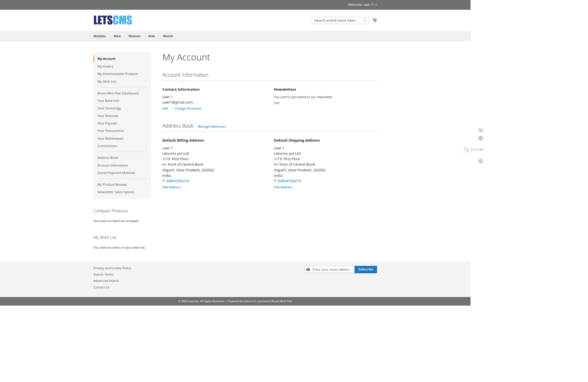The image size is (588, 382).
Task: Click the LETSCMS logo
Action: pos(112,20)
